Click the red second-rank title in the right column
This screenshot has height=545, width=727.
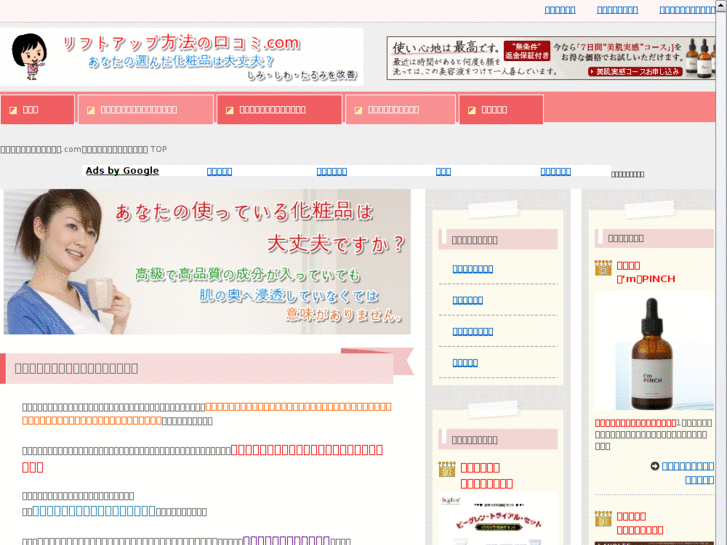(x=639, y=523)
